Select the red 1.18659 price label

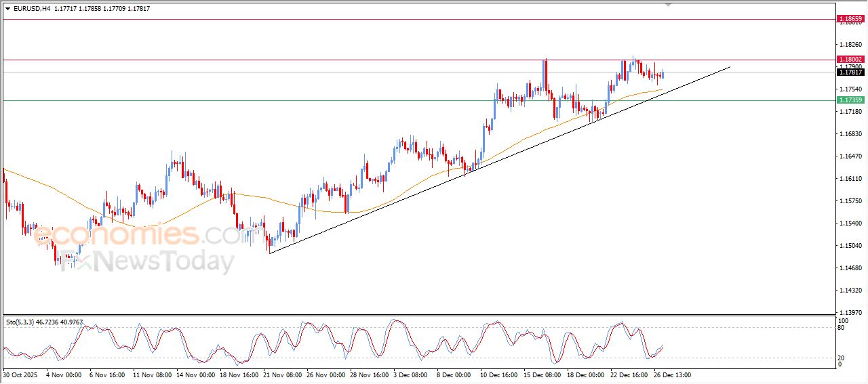850,19
